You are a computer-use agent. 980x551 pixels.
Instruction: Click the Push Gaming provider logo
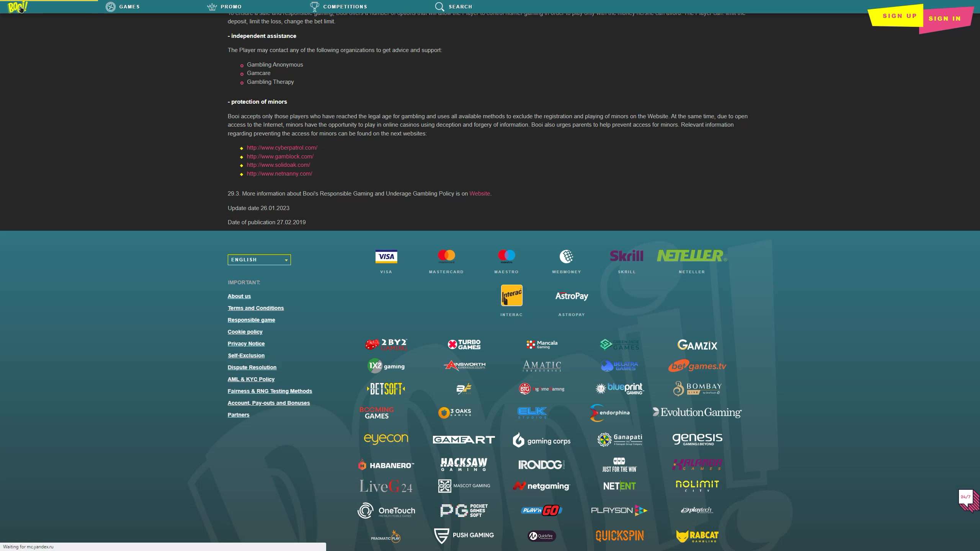tap(464, 536)
